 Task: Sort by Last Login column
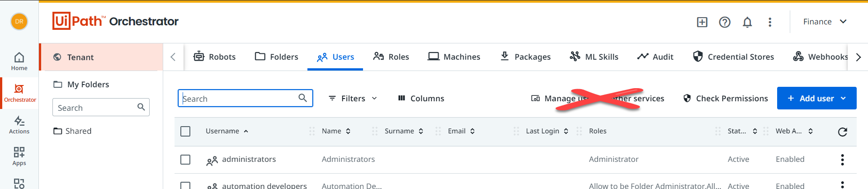[x=547, y=131]
